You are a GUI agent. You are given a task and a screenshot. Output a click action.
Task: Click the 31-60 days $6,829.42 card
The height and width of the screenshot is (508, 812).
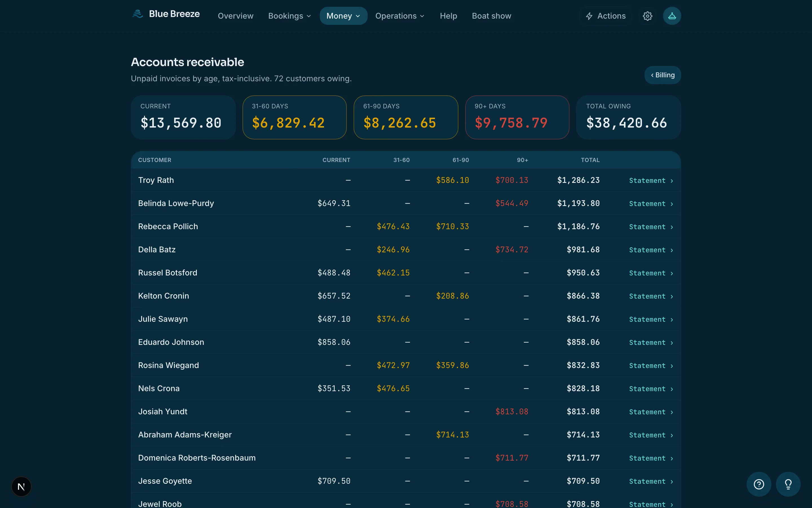click(295, 117)
